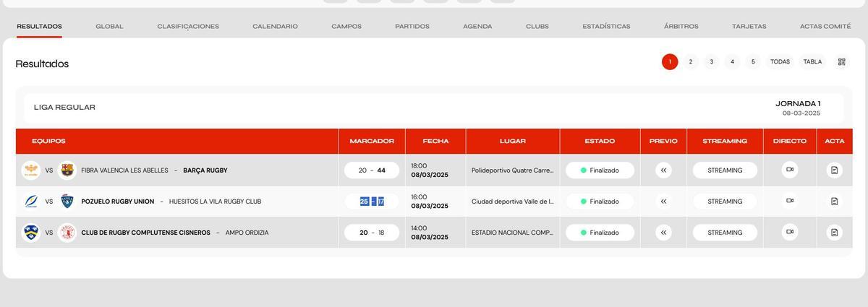Click Streaming button for Barça Rugby match
This screenshot has width=868, height=307.
[x=725, y=170]
